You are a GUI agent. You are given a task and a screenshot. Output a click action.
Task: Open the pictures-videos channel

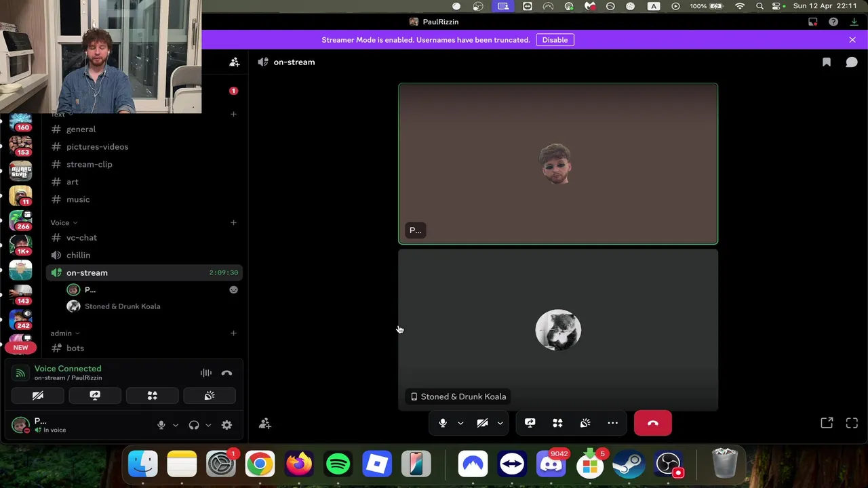[x=143, y=146]
